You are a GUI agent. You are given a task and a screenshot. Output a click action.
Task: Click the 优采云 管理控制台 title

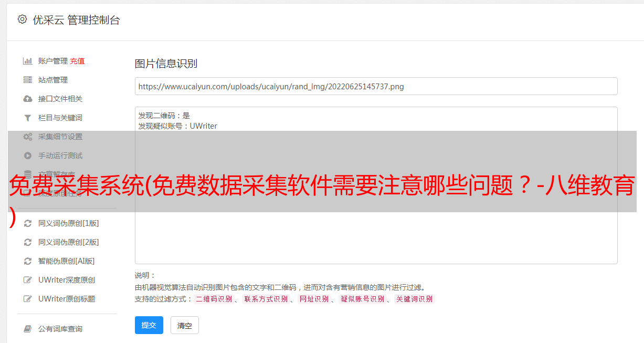[76, 20]
